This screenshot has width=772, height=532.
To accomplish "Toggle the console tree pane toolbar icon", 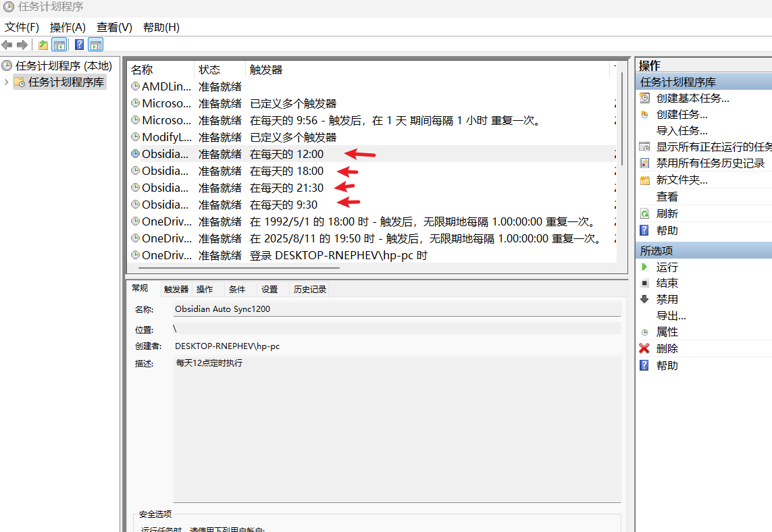I will 59,45.
